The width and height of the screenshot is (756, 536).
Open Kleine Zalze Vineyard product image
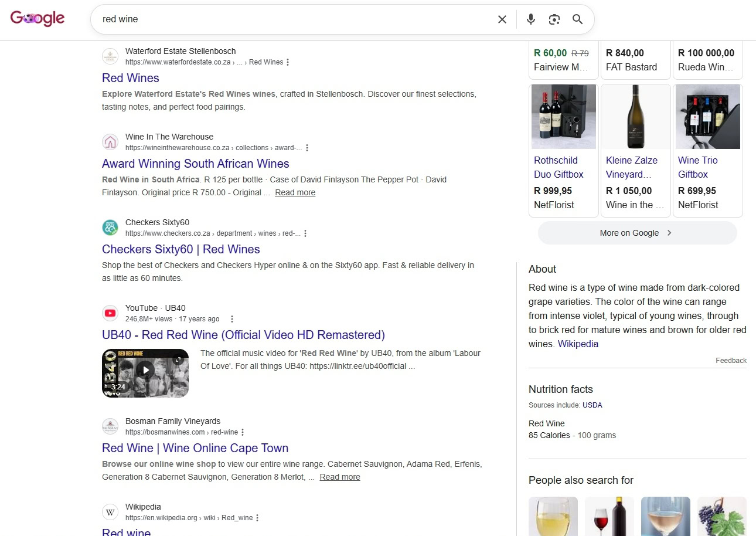pyautogui.click(x=636, y=117)
